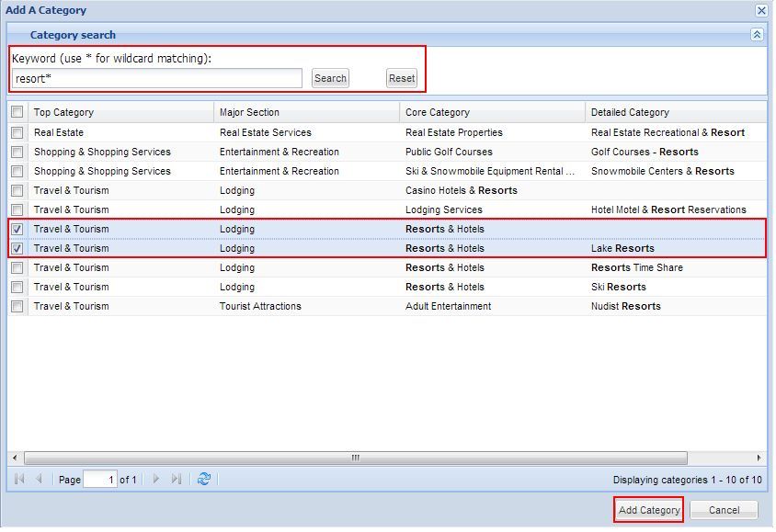Go to previous page of results
776x532 pixels.
click(39, 479)
